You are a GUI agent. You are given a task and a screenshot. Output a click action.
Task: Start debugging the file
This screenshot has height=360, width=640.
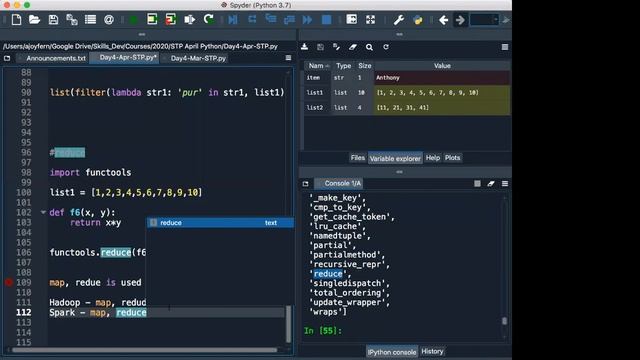(233, 20)
